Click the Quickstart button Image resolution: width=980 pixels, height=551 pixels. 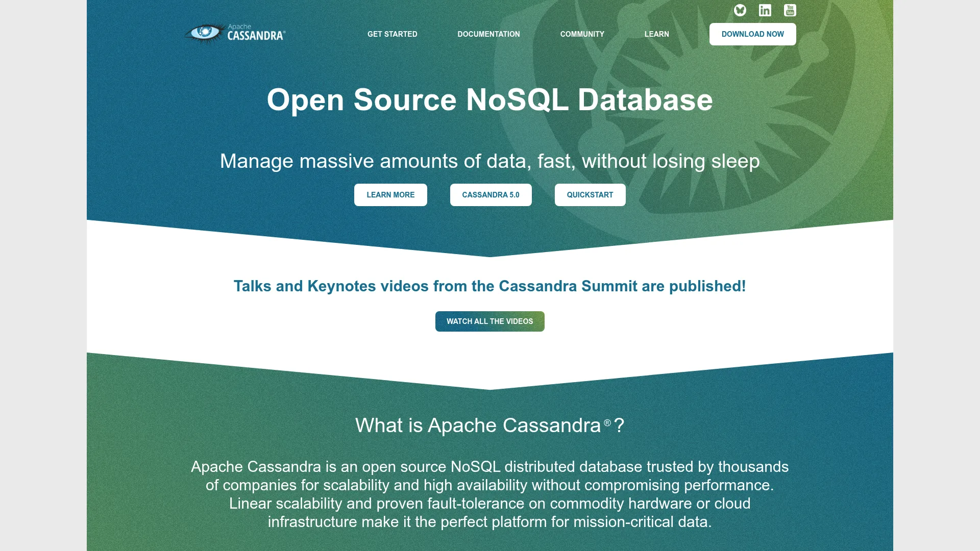tap(590, 195)
